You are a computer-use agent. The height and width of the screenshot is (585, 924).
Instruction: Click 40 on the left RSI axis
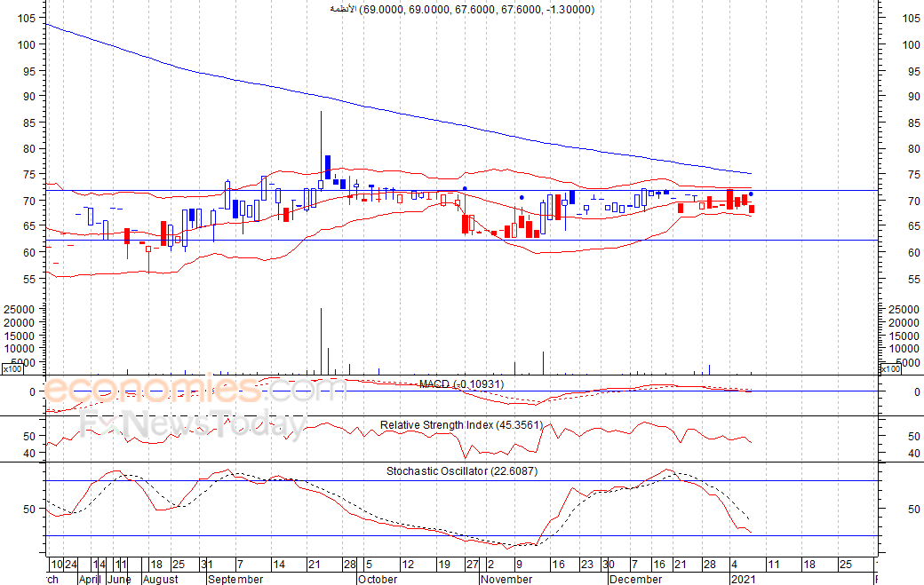(29, 453)
